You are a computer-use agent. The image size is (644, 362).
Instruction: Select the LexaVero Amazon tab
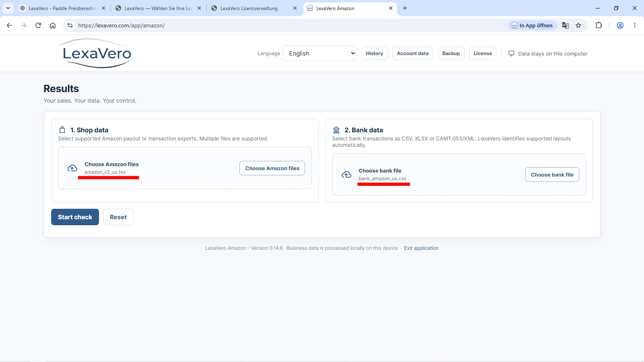[x=350, y=8]
